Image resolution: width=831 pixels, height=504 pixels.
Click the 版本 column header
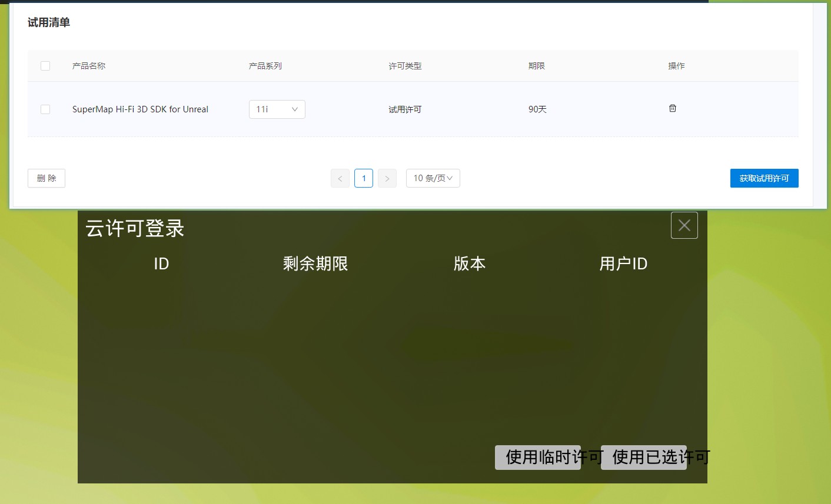pos(470,263)
